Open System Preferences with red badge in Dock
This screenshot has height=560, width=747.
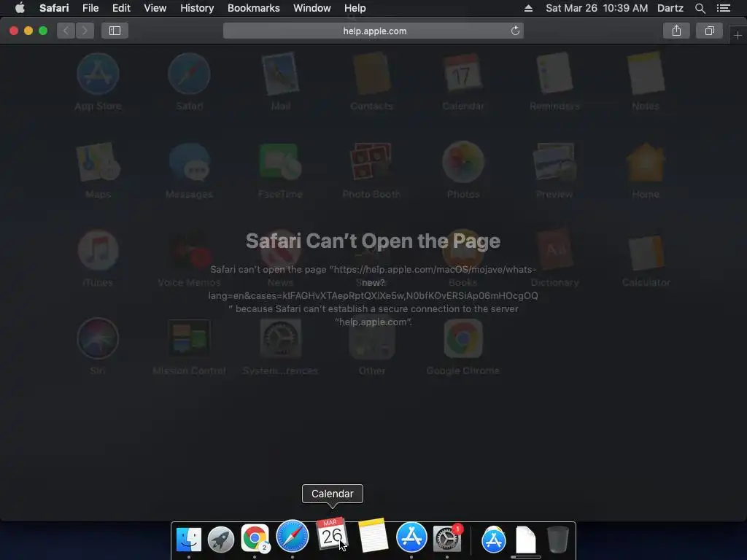(447, 539)
